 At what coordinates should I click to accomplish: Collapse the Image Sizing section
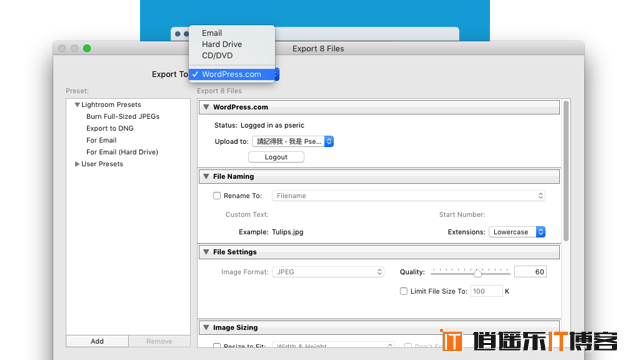click(206, 327)
